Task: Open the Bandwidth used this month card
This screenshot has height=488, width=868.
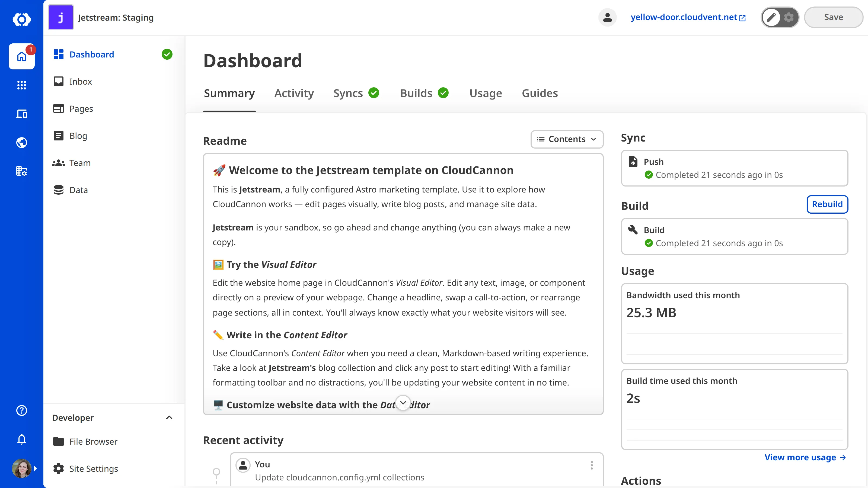Action: click(x=734, y=323)
